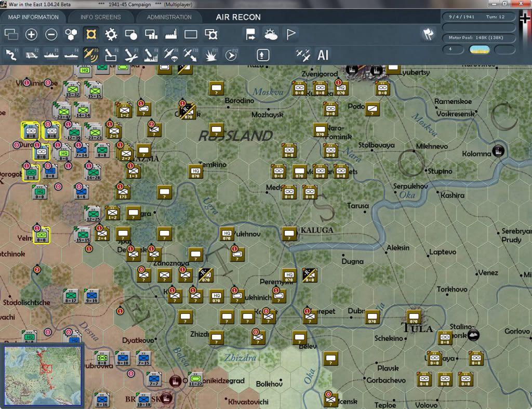The height and width of the screenshot is (409, 532).
Task: Select the F4 amphibious ship icon
Action: 71,55
